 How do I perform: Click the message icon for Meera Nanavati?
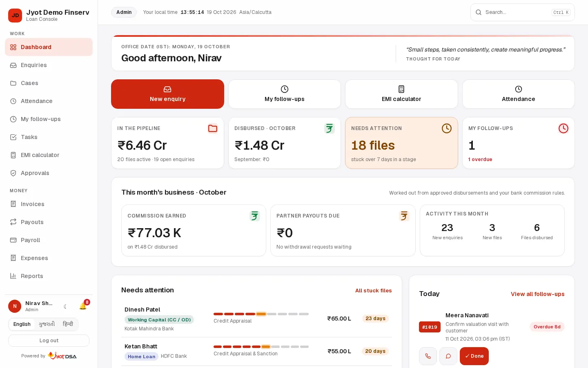(448, 356)
